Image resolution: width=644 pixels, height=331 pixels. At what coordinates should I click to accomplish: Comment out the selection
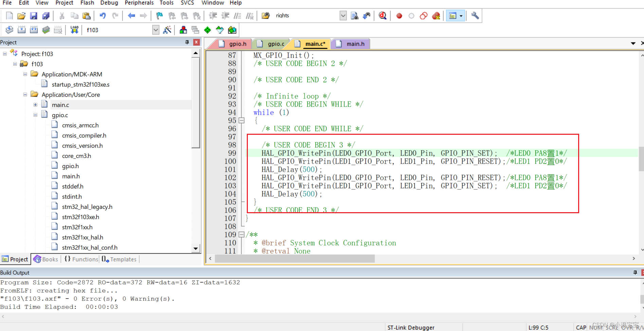[237, 16]
